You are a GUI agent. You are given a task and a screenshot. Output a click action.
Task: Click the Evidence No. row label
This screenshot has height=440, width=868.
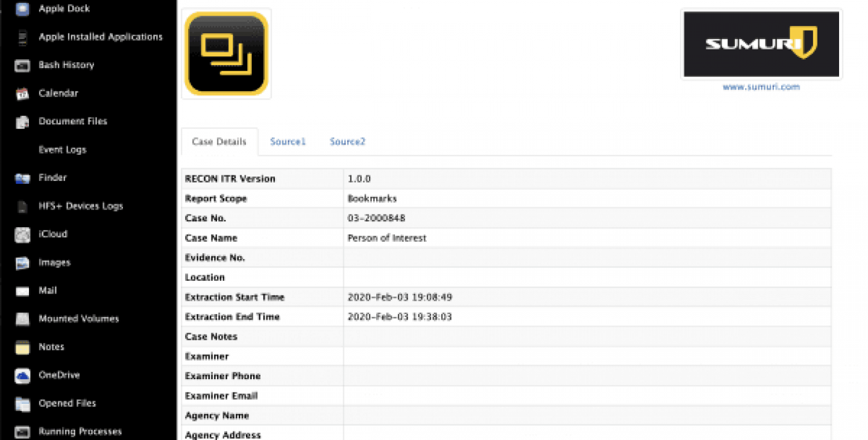pos(215,258)
